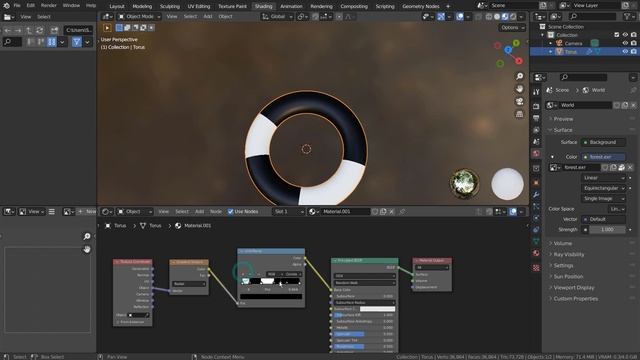640x360 pixels.
Task: Expand the Volume panel
Action: pyautogui.click(x=562, y=243)
